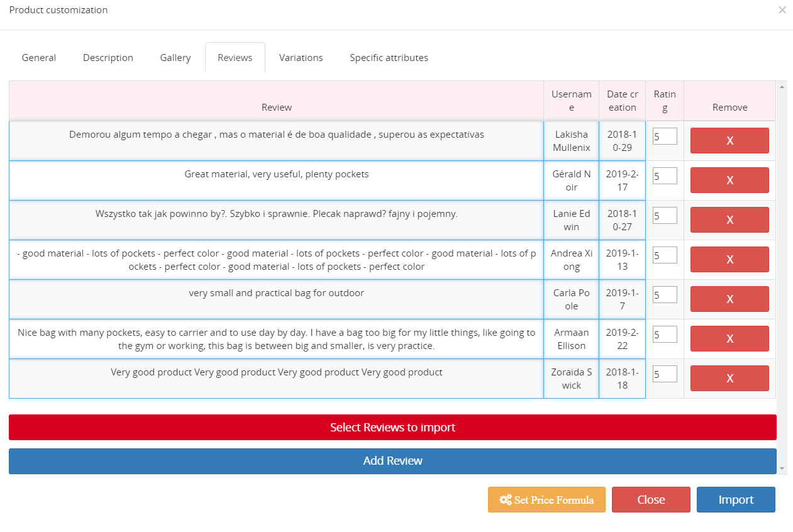Open the General tab
This screenshot has width=793, height=532.
[39, 58]
